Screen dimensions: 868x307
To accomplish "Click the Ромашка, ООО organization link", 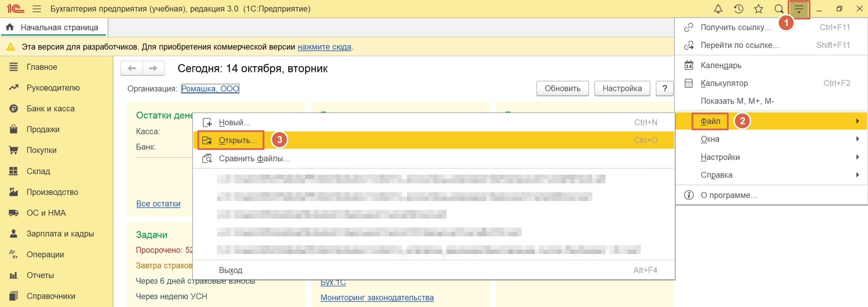I will pyautogui.click(x=210, y=89).
